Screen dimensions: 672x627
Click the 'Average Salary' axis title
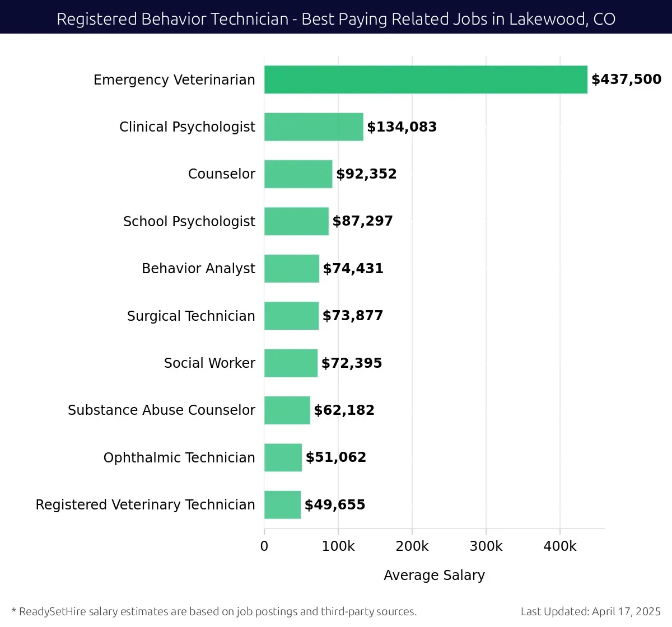[435, 575]
